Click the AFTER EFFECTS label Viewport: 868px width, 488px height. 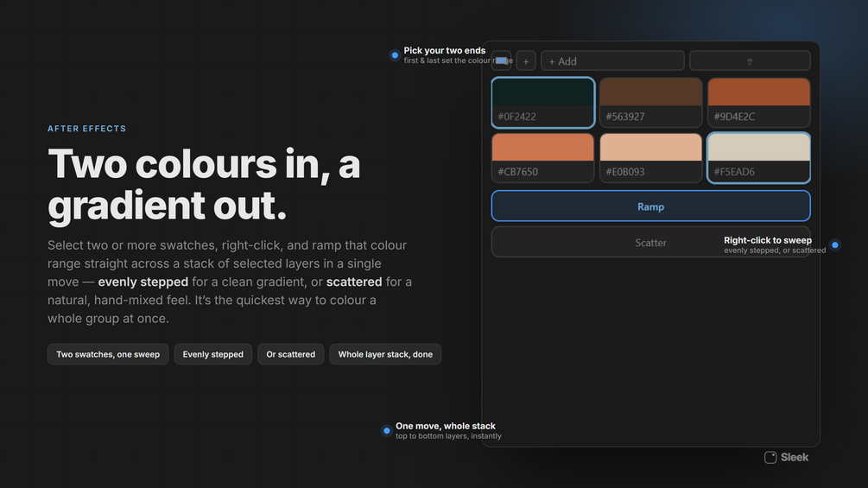coord(87,129)
